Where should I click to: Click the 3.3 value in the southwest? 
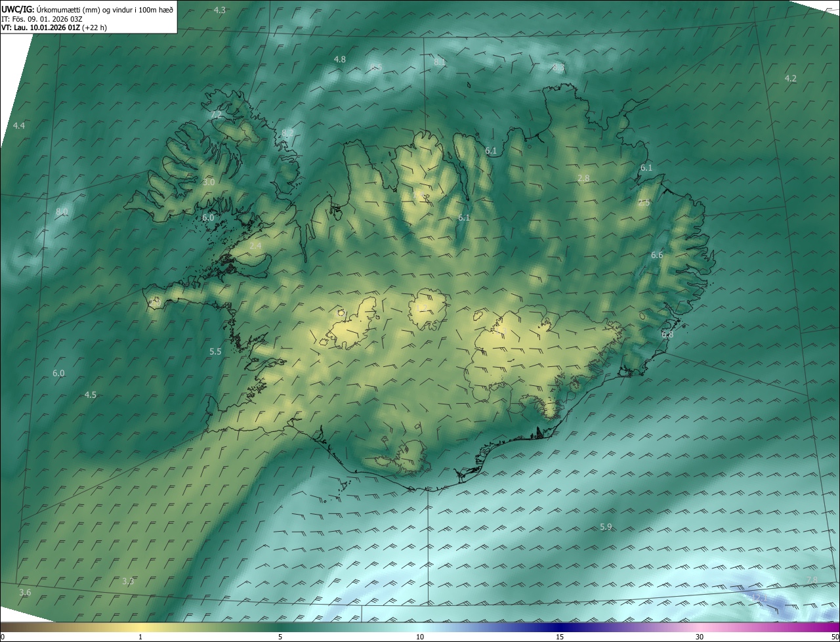click(x=129, y=581)
